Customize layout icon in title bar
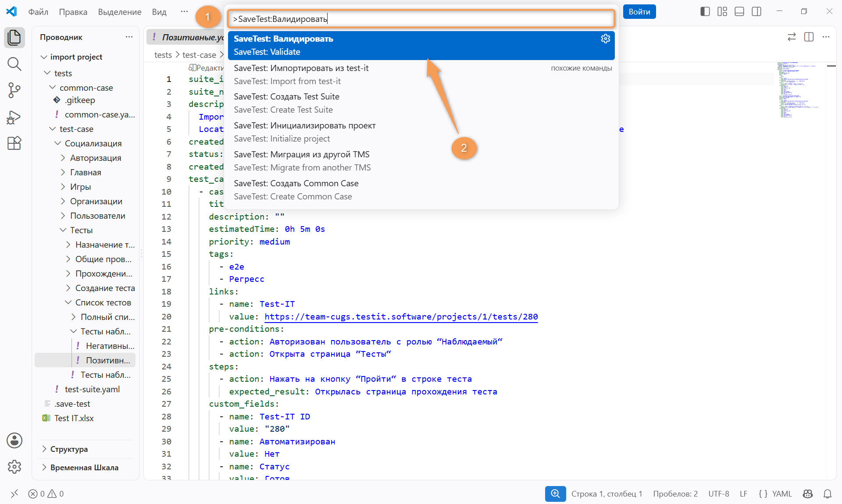This screenshot has width=842, height=504. pos(722,11)
